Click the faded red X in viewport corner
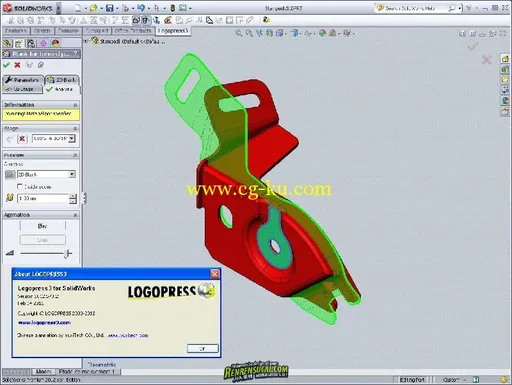 [487, 60]
